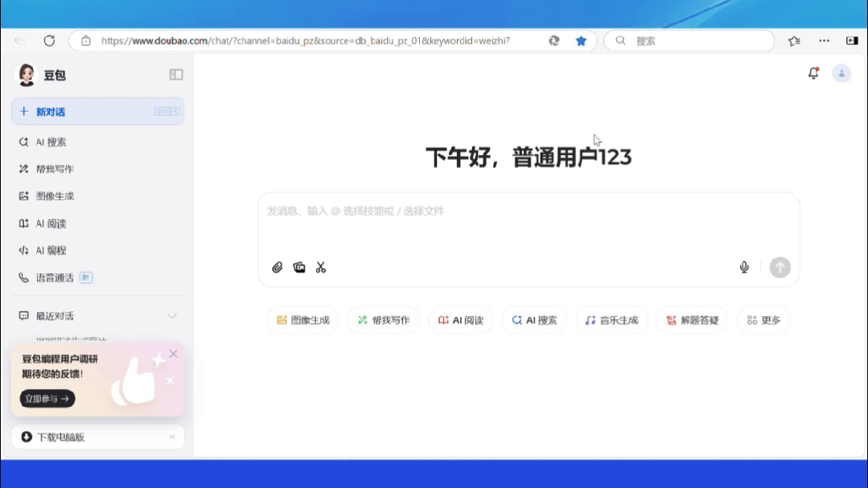Click the scissors screenshot icon

pyautogui.click(x=321, y=268)
